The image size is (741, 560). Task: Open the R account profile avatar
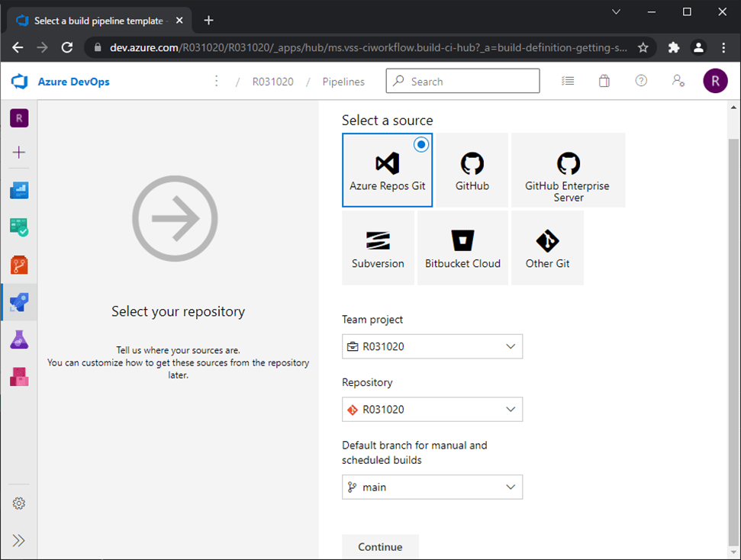(715, 82)
